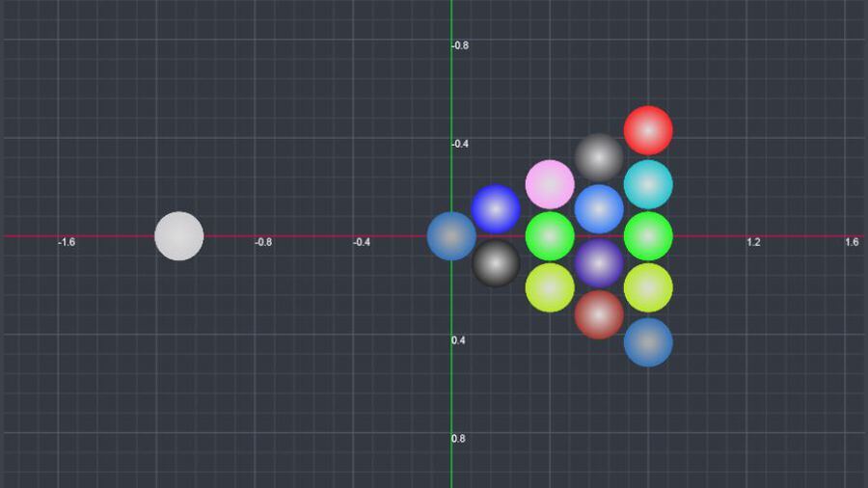Select the green ball directly under the cyan ball

point(648,236)
